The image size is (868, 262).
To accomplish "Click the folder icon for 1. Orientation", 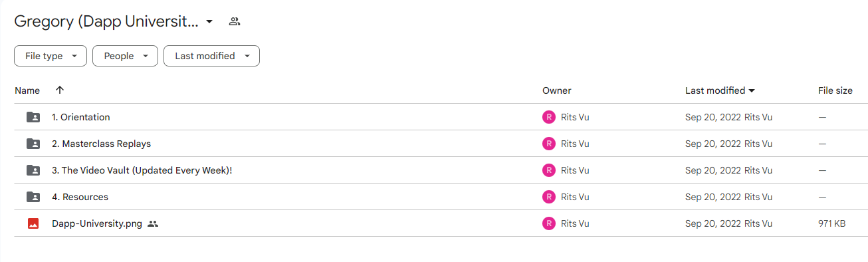I will [33, 117].
